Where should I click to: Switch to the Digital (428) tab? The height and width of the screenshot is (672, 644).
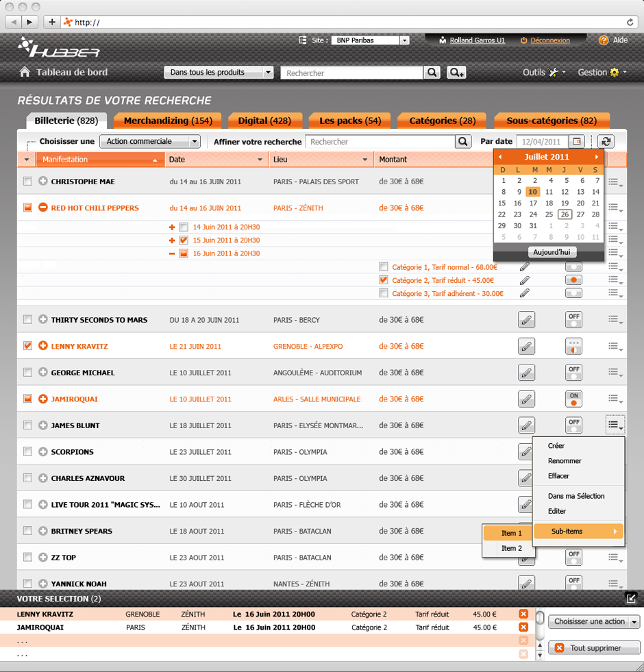pos(264,121)
